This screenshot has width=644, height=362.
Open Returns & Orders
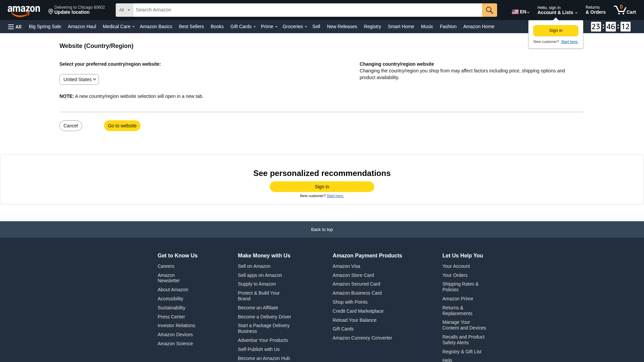coord(595,10)
